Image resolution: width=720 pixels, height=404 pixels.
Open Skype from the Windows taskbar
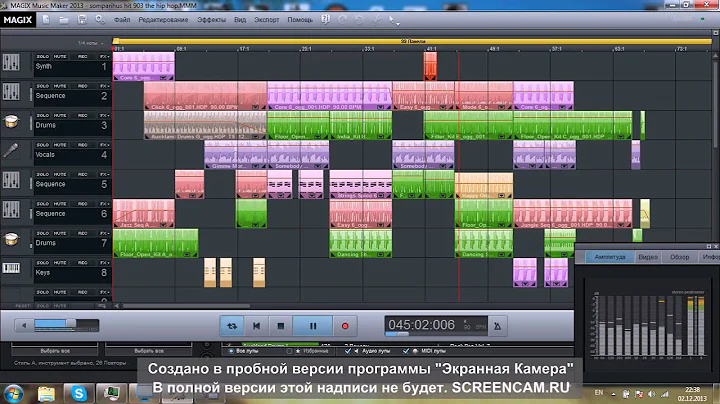click(x=79, y=393)
